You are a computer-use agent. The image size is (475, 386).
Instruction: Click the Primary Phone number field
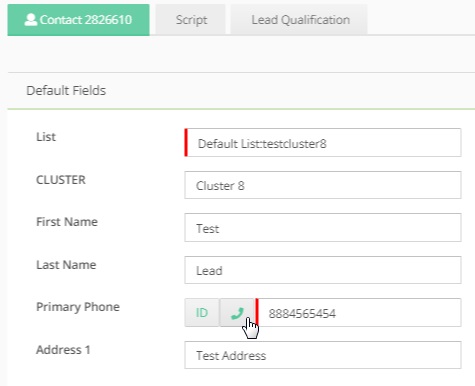359,313
